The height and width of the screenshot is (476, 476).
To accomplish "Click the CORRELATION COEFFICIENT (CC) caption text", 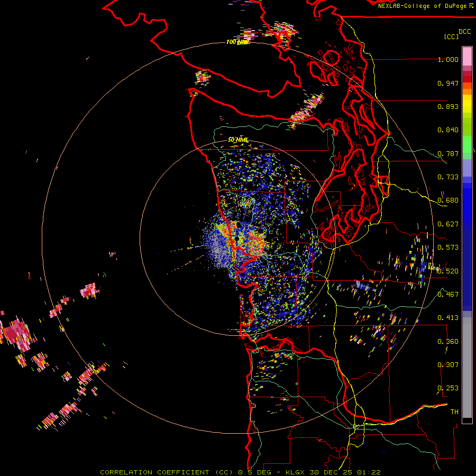I will pyautogui.click(x=168, y=472).
